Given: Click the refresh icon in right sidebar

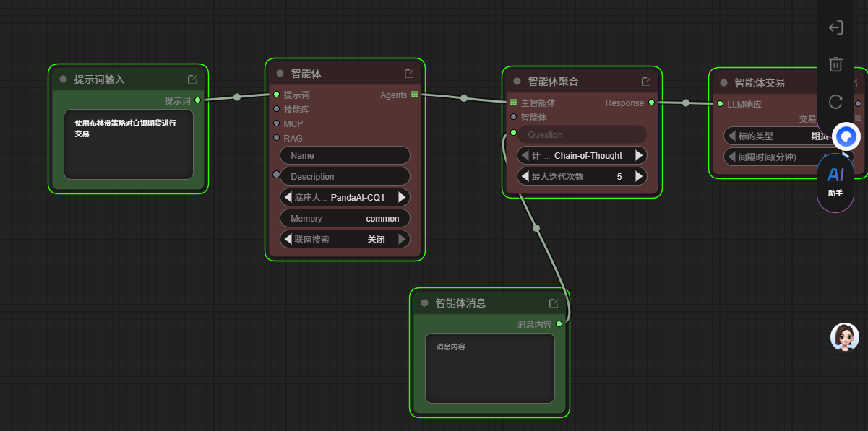Looking at the screenshot, I should coord(835,102).
